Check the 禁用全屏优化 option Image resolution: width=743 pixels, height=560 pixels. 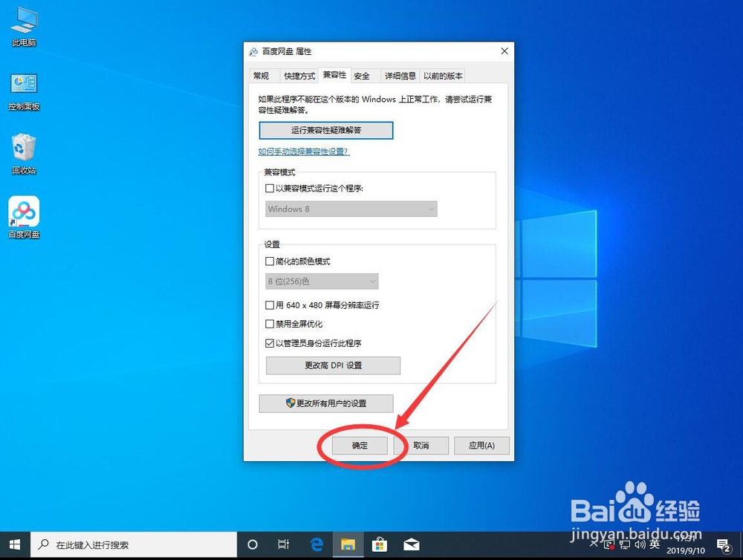pos(270,323)
